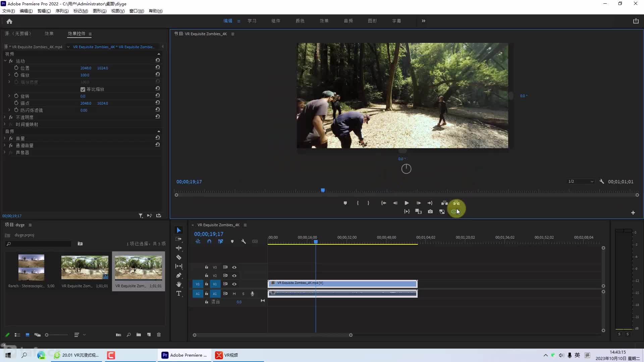Go to Out point
Image resolution: width=644 pixels, height=362 pixels.
430,203
